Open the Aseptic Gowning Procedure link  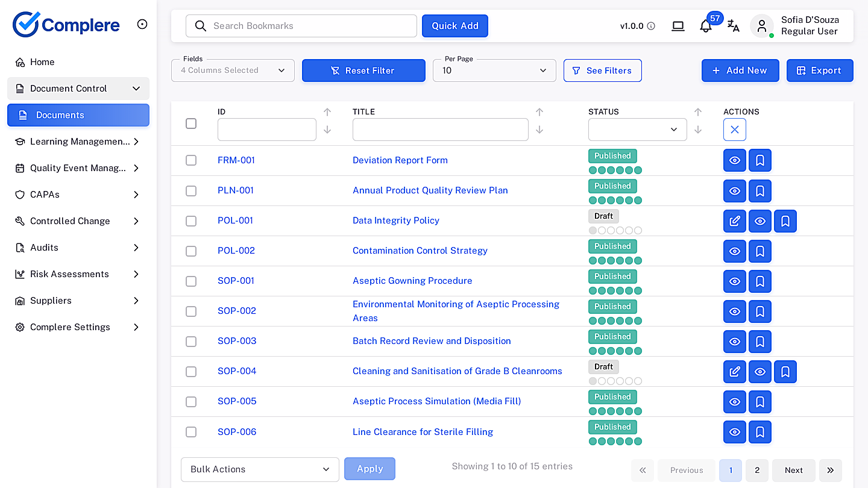point(412,281)
